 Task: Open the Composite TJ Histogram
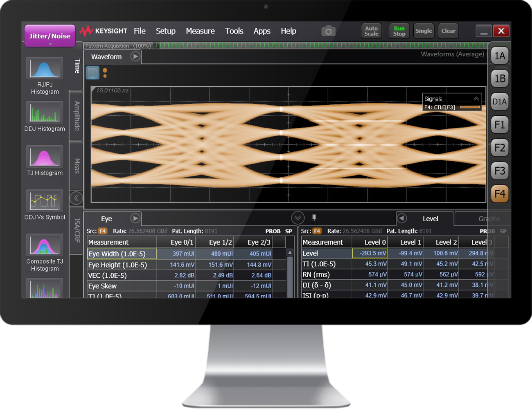click(x=45, y=245)
